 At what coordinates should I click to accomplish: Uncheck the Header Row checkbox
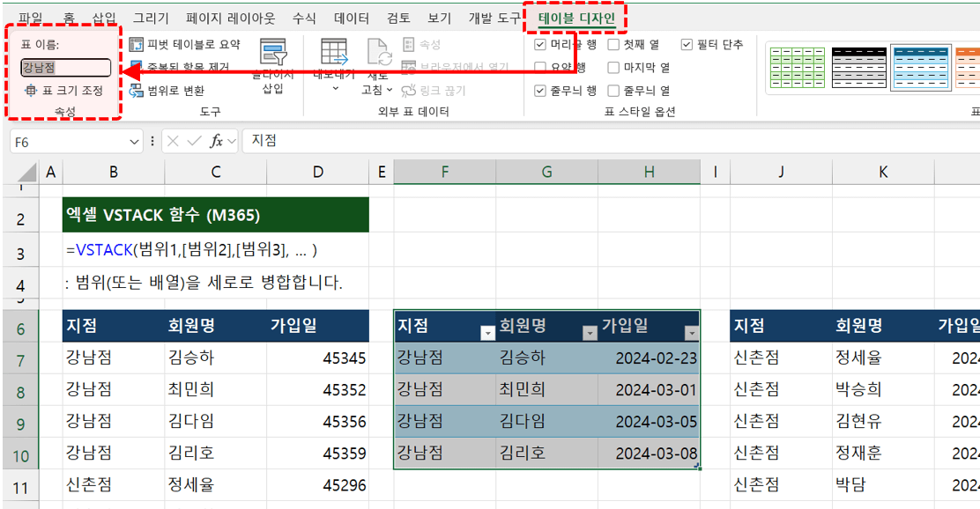pyautogui.click(x=538, y=45)
